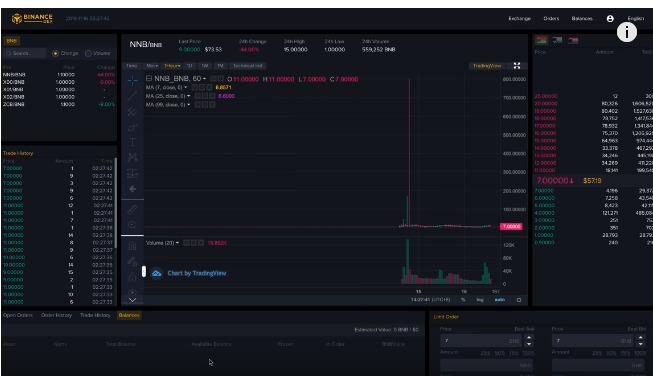
Task: Open MA (99, close, 0) indicator menu
Action: coord(189,105)
